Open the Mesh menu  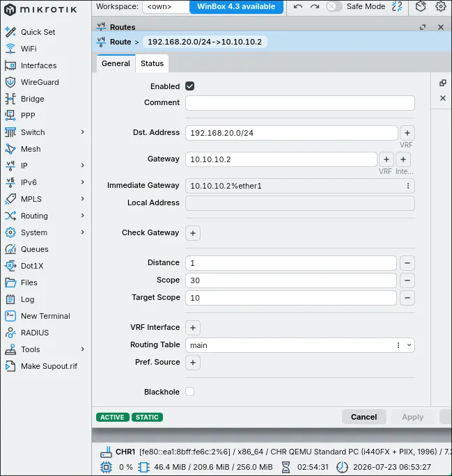coord(31,149)
